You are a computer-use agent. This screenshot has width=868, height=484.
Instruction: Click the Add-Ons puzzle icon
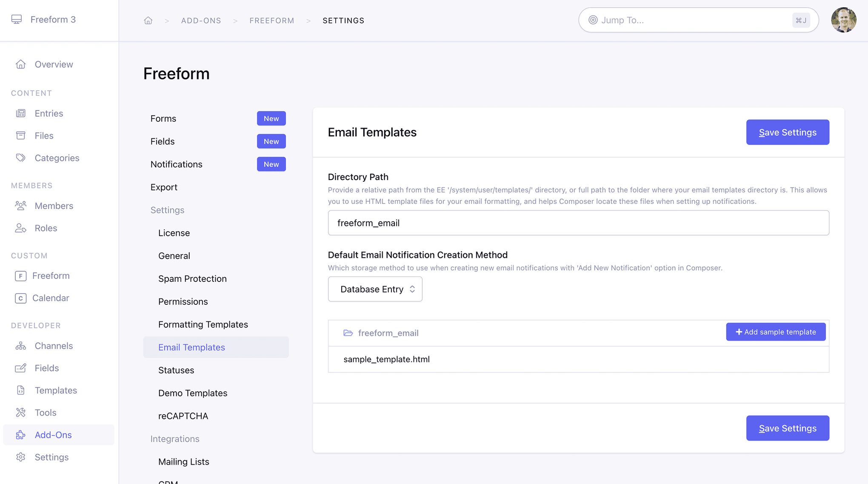[21, 435]
